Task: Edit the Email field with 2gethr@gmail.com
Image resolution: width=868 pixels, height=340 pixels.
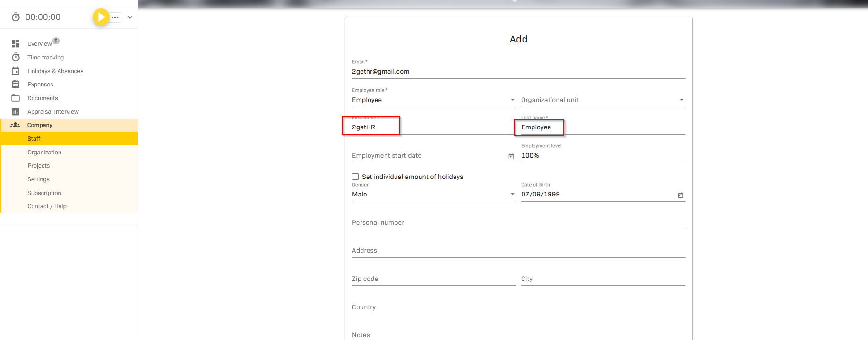Action: point(518,72)
